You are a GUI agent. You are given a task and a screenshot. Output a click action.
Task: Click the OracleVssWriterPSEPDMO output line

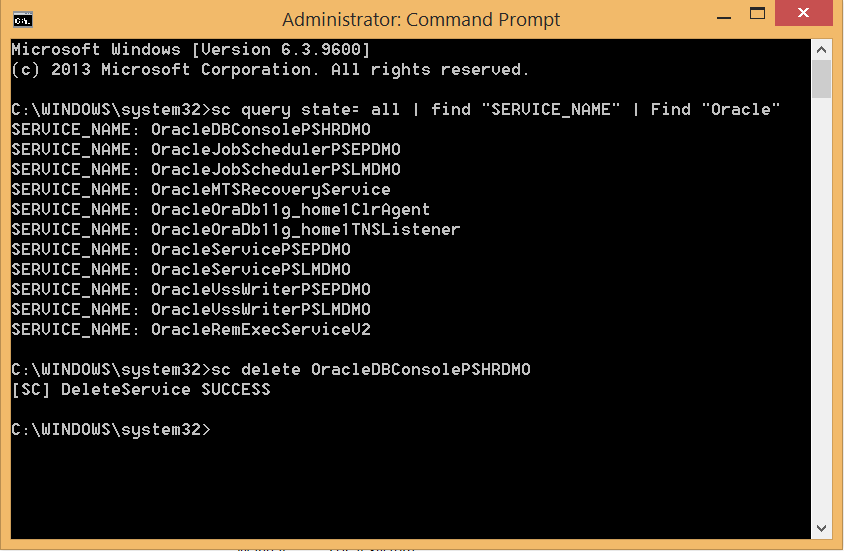point(191,289)
